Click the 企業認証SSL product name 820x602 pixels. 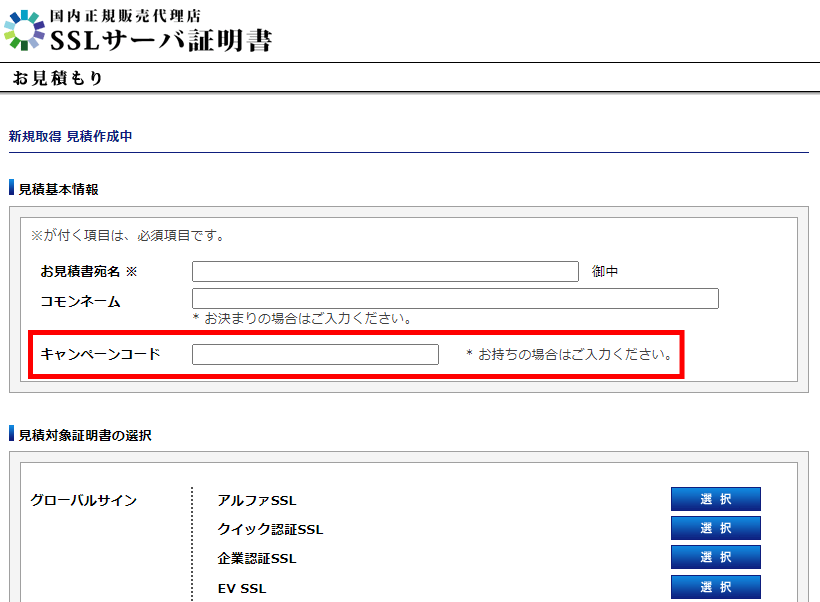[x=257, y=559]
